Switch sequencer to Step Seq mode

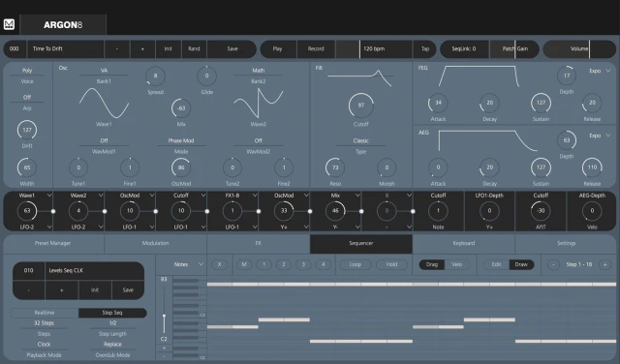(112, 313)
